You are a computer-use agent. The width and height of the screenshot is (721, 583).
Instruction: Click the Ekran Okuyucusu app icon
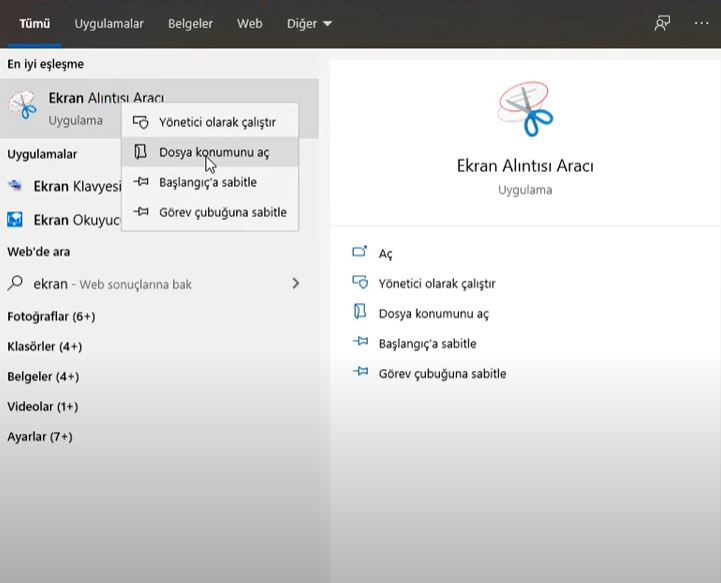tap(15, 219)
